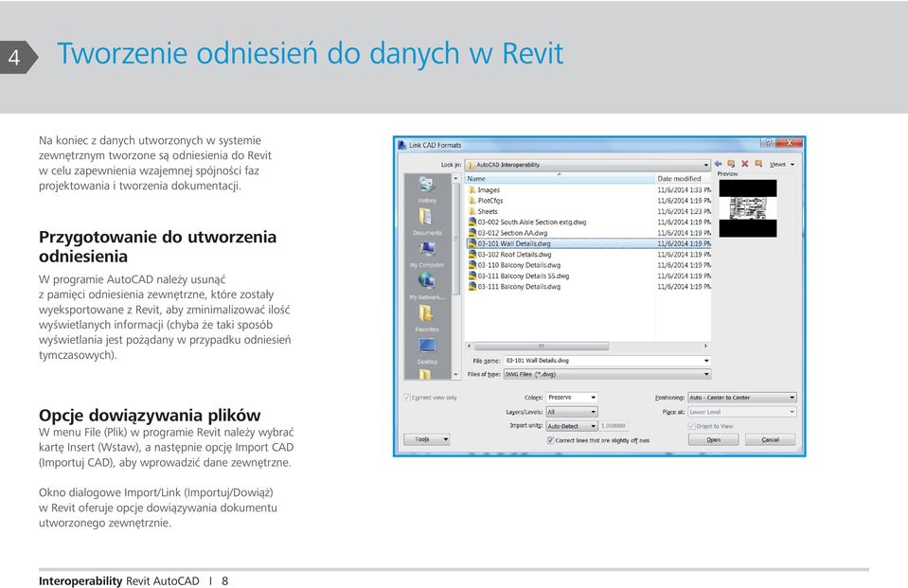Click the History shortcut in places bar
This screenshot has width=908, height=588.
click(427, 189)
